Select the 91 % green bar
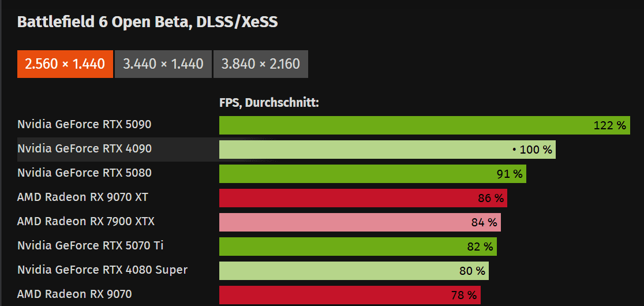 tap(372, 174)
